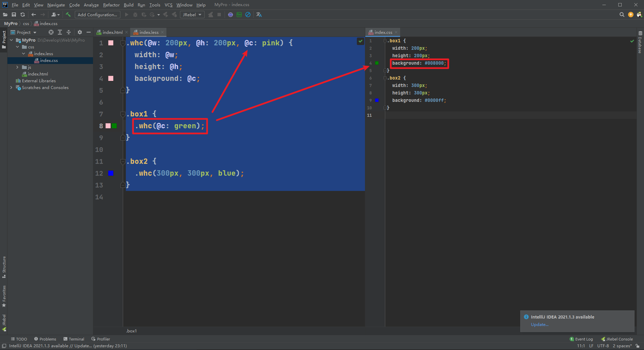Open file with the toolbar Open icon
The height and width of the screenshot is (350, 644).
point(5,15)
